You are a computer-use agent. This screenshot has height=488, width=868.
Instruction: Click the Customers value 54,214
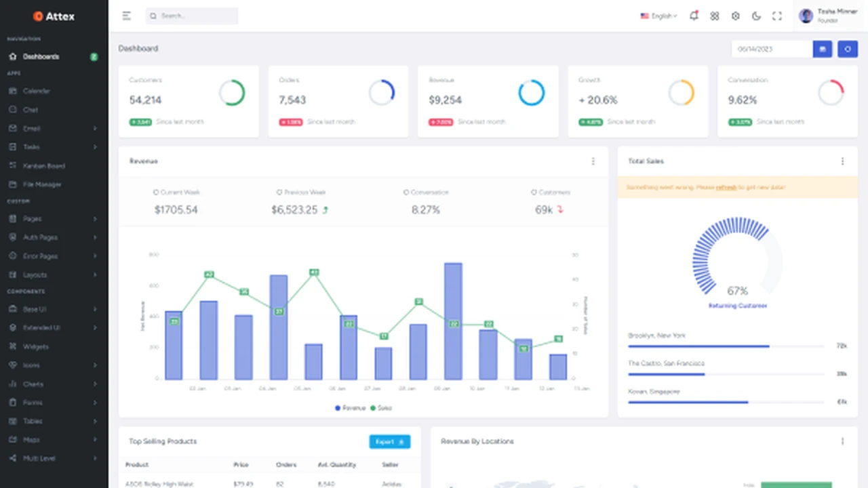click(x=145, y=100)
